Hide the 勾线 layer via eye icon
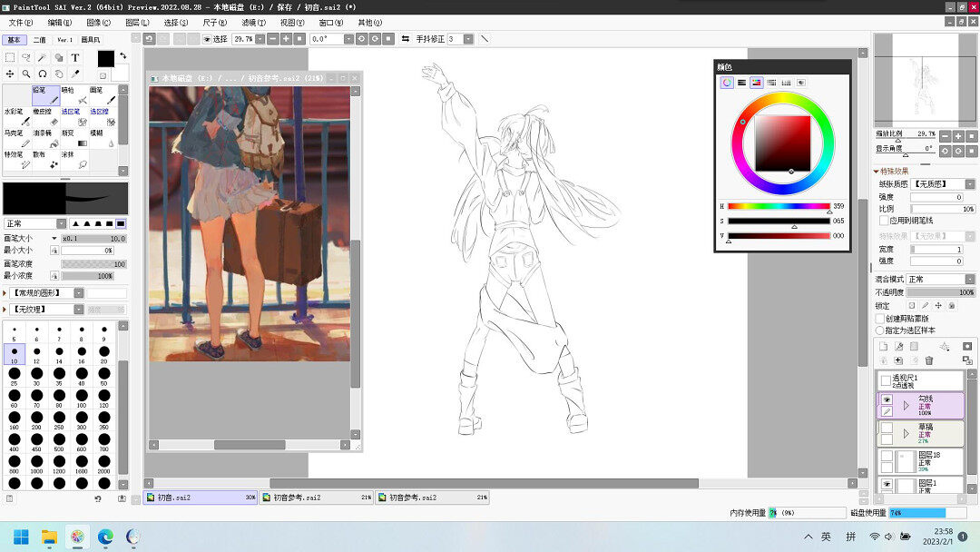Viewport: 980px width, 552px height. click(887, 399)
